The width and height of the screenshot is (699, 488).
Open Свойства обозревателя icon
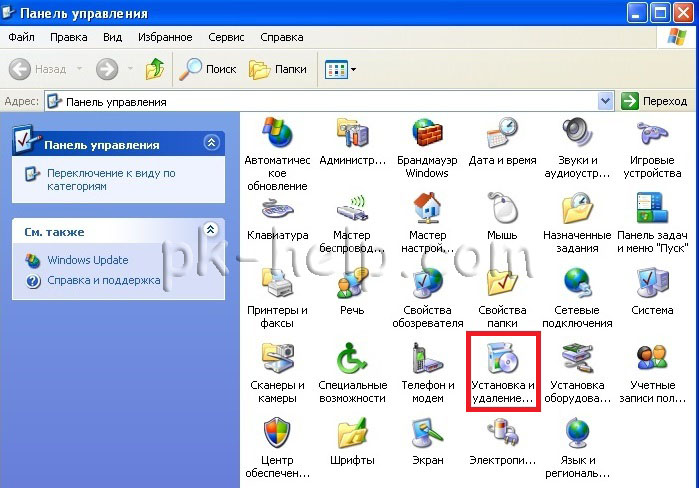pos(427,283)
